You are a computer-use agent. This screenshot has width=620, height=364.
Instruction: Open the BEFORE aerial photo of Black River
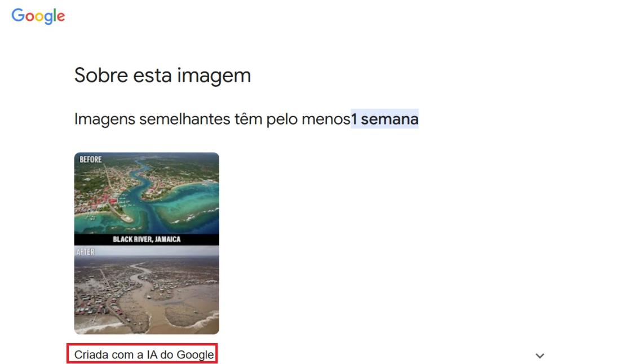coord(147,193)
